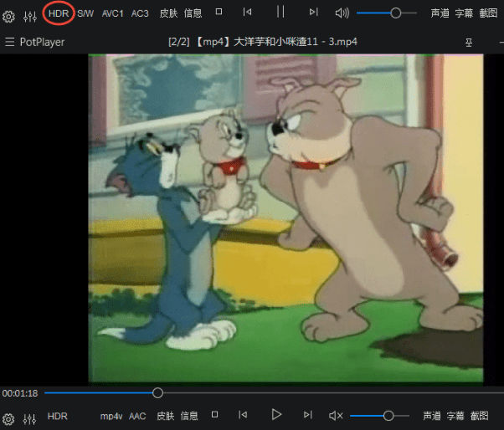Viewport: 504px width, 430px height.
Task: Start playback with bottom play icon
Action: click(x=276, y=415)
